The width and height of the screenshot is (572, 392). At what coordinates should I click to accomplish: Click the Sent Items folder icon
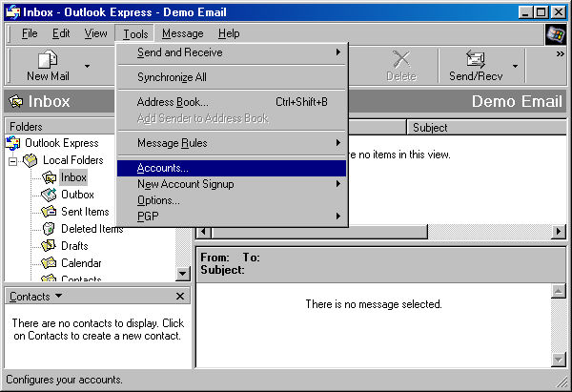pos(49,212)
